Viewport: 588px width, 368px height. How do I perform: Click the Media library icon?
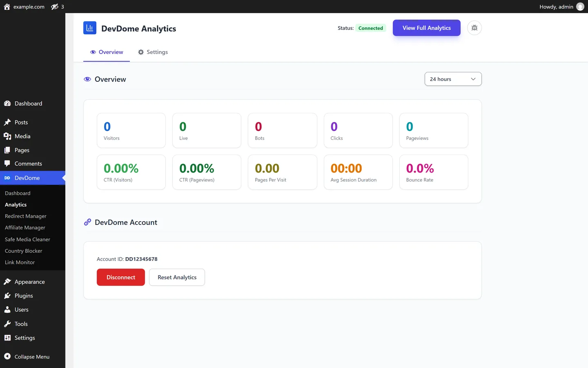click(x=7, y=136)
